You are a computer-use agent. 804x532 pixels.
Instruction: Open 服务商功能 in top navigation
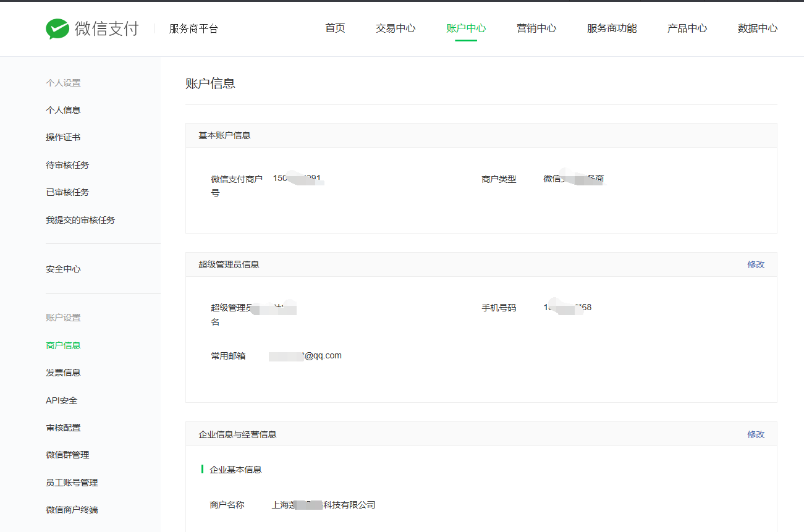tap(612, 28)
